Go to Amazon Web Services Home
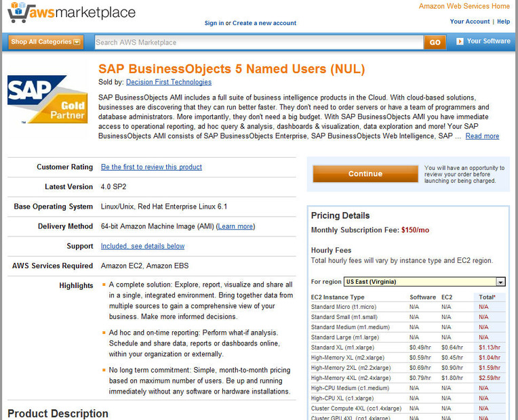The width and height of the screenshot is (518, 420). click(x=464, y=6)
